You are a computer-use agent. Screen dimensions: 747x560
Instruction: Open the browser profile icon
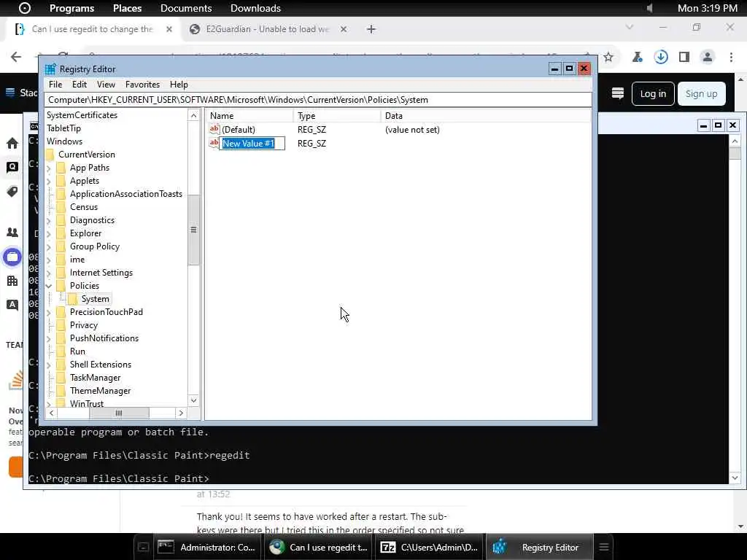click(708, 57)
